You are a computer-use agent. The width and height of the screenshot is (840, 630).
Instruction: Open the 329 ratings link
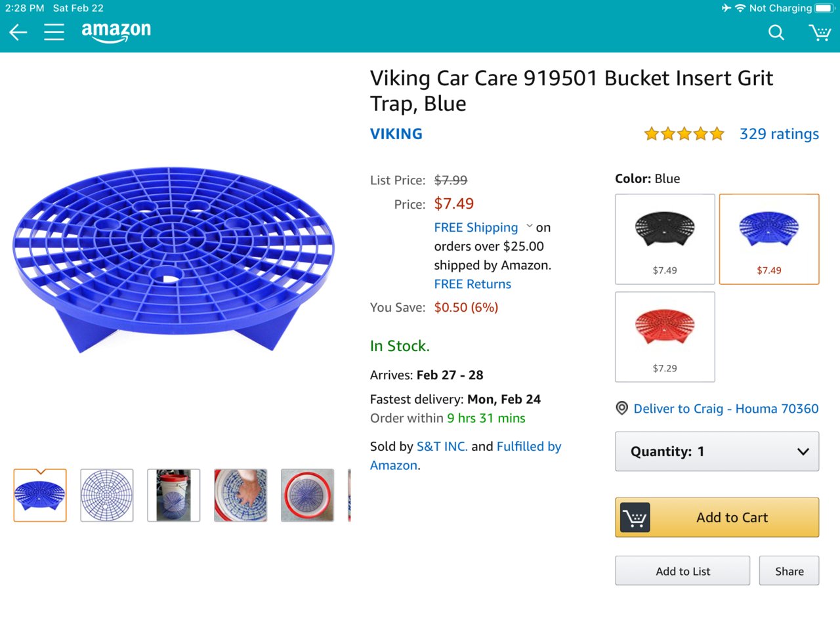pos(779,134)
